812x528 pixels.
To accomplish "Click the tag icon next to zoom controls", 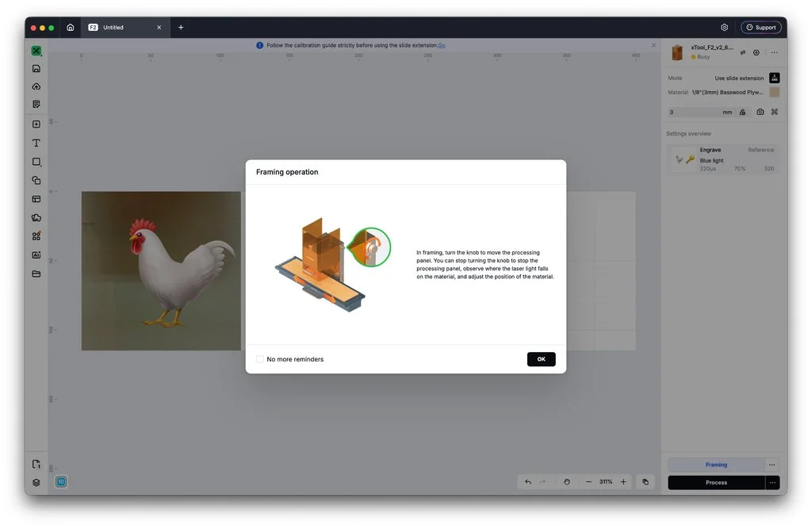I will click(645, 482).
